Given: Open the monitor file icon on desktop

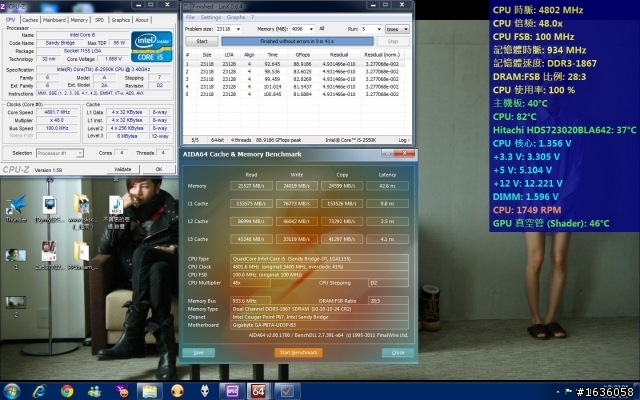Looking at the screenshot, I should click(x=49, y=208).
